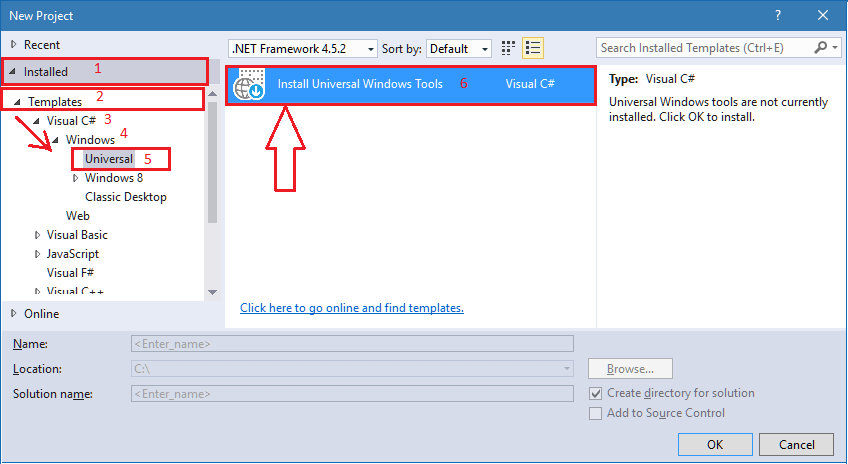Click the tree scrollbar down arrow
The height and width of the screenshot is (464, 848).
(x=213, y=292)
